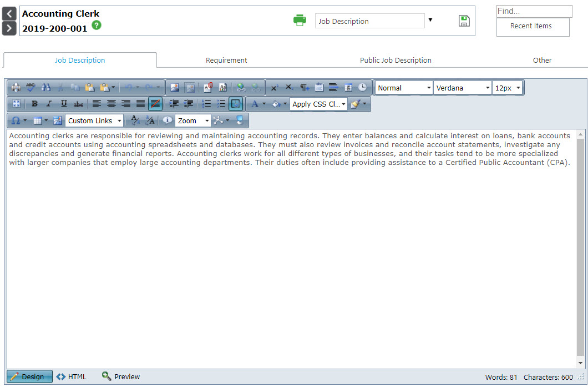This screenshot has width=588, height=387.
Task: Click the save floppy disk icon
Action: coord(464,21)
